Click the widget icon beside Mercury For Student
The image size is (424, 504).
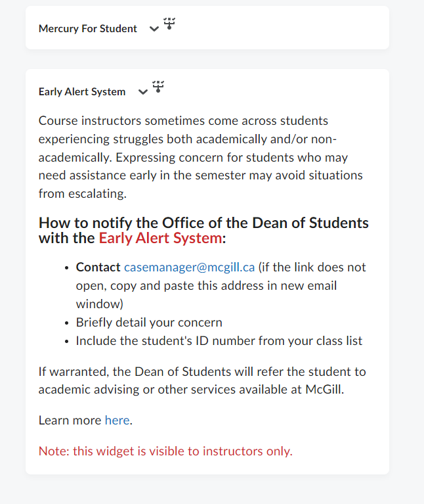(169, 24)
